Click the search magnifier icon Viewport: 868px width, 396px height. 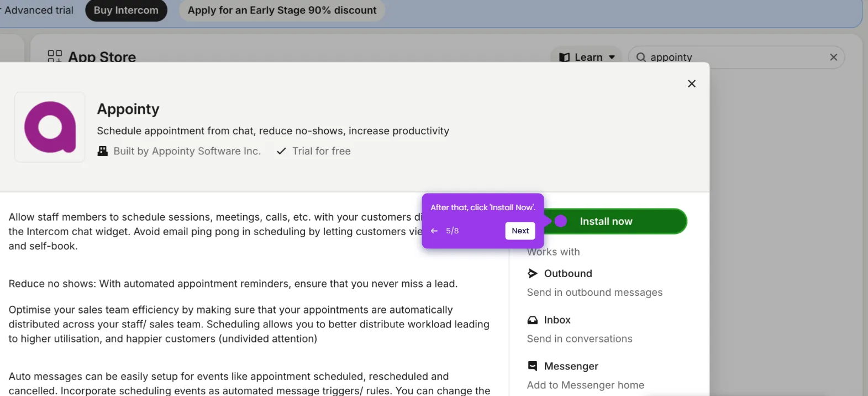(x=641, y=57)
